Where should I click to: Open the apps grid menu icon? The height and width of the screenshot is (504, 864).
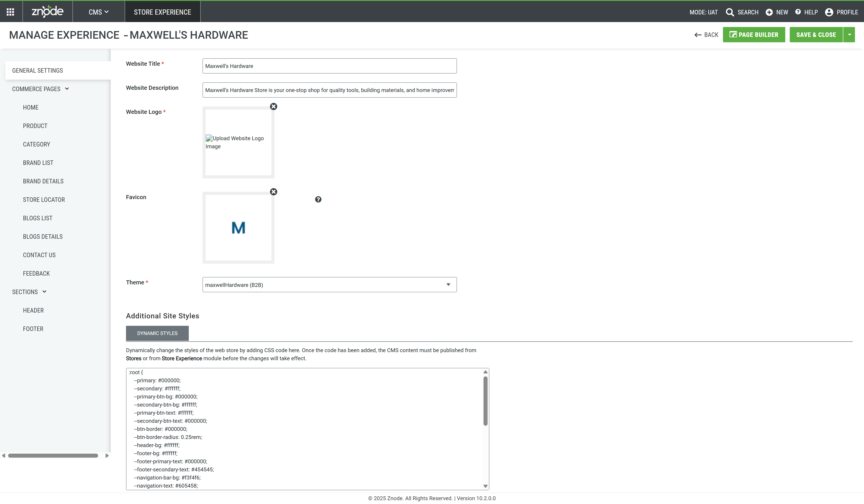point(10,12)
